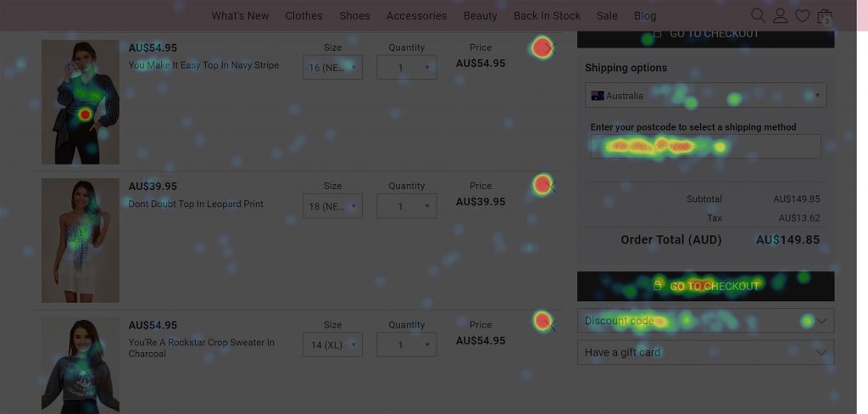Open the account profile icon
The image size is (868, 414).
coord(780,15)
